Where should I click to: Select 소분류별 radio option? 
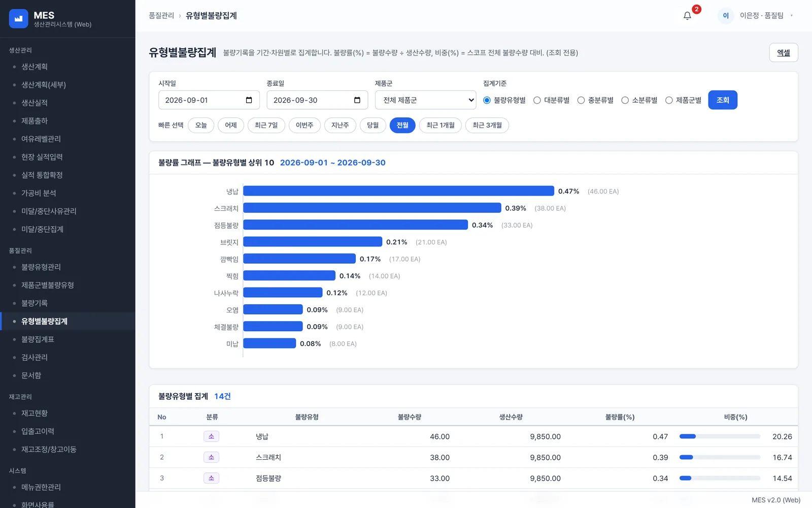tap(625, 100)
